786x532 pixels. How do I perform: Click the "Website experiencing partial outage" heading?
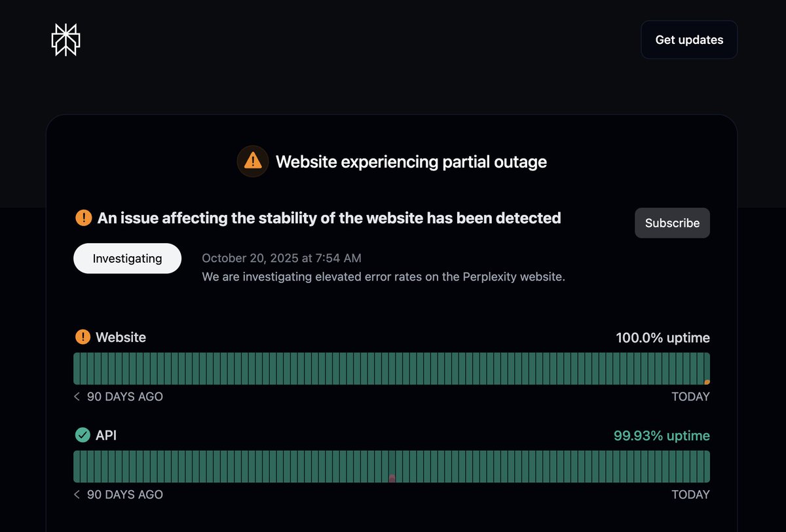pyautogui.click(x=411, y=162)
